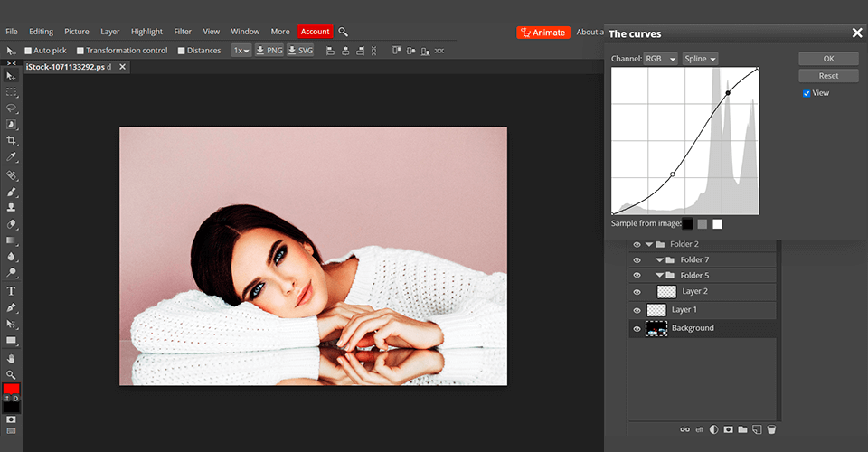Click the red foreground color swatch
Screen dimensions: 868x452
(11, 389)
